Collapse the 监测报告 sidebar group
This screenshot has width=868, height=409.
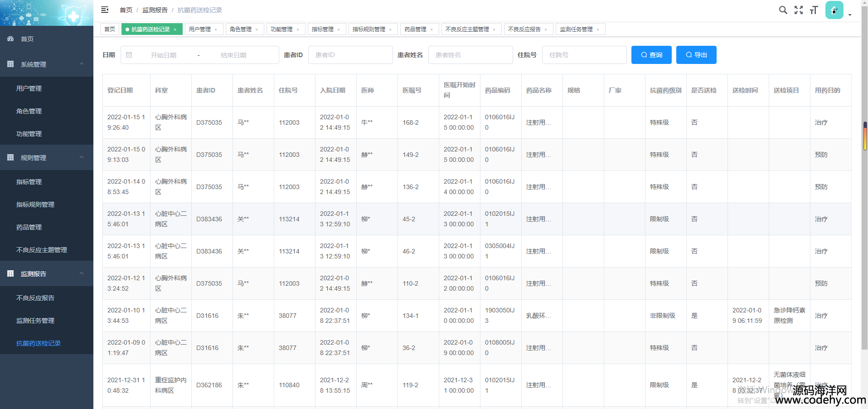coord(82,273)
